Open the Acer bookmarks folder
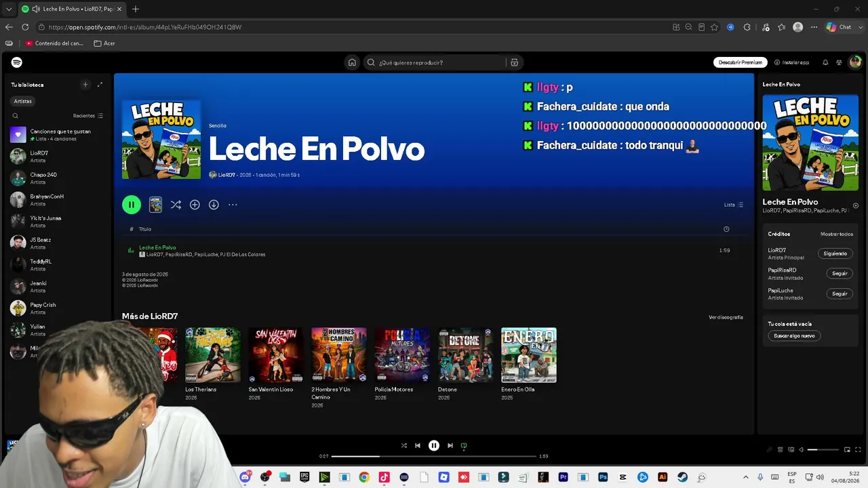Image resolution: width=868 pixels, height=488 pixels. (104, 43)
